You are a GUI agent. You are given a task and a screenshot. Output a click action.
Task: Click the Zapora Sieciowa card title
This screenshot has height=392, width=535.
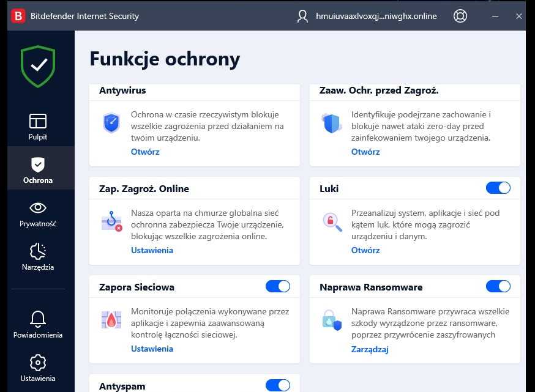tap(137, 287)
